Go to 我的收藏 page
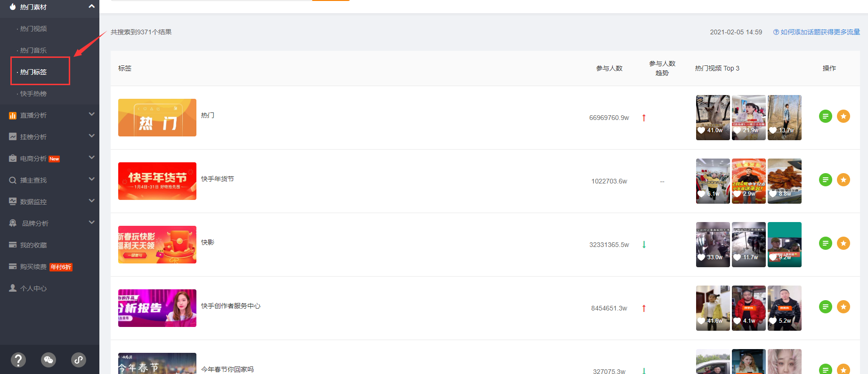 click(x=33, y=245)
